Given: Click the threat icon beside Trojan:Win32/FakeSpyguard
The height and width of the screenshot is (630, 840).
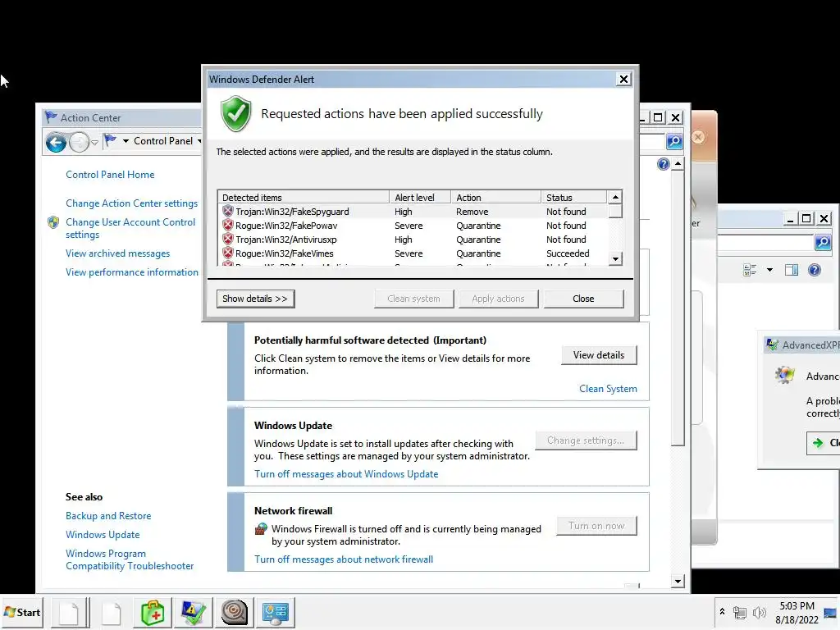Looking at the screenshot, I should pyautogui.click(x=228, y=211).
